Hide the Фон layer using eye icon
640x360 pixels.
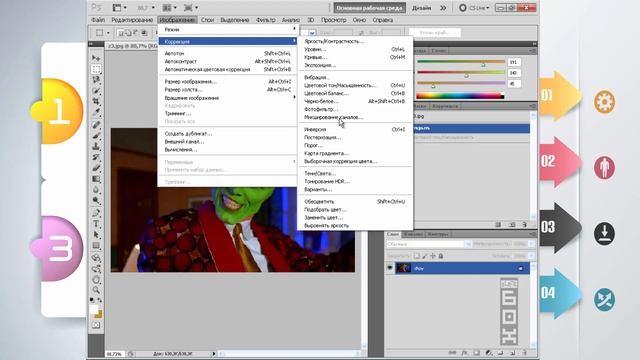click(x=390, y=268)
